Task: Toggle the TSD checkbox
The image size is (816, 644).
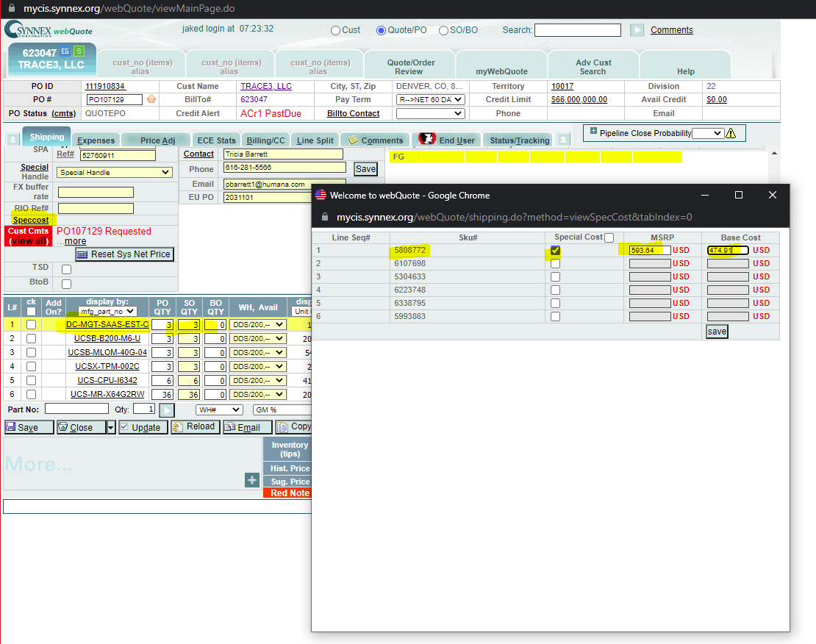Action: click(67, 269)
